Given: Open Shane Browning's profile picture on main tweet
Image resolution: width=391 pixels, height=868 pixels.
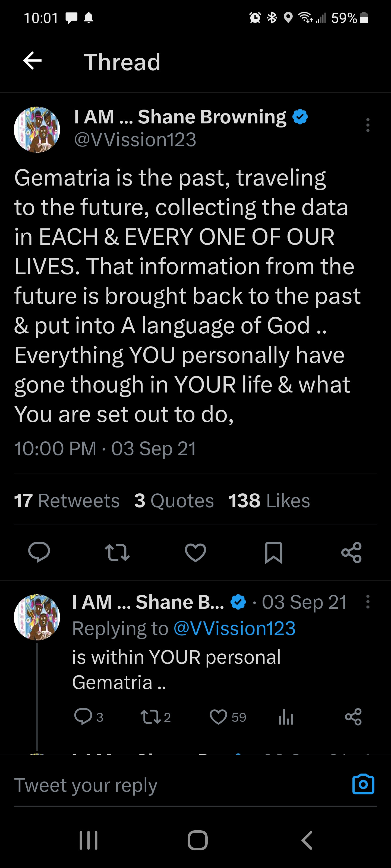Looking at the screenshot, I should tap(37, 130).
